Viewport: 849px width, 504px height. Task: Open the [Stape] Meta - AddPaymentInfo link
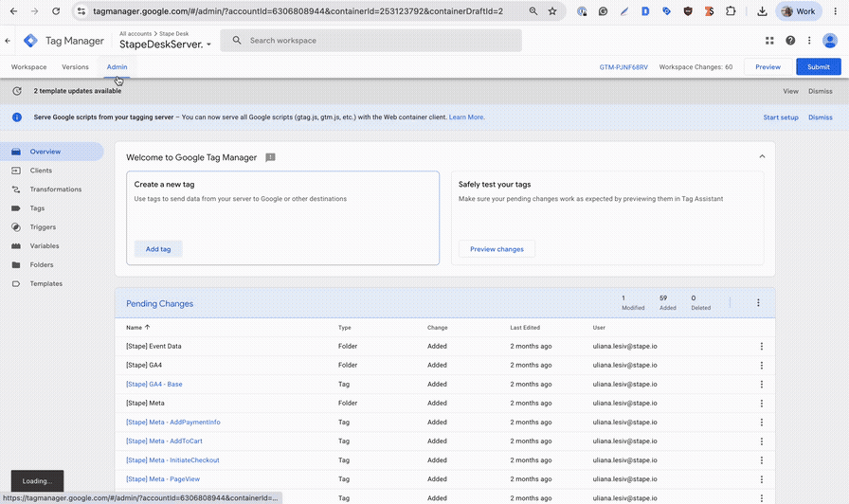coord(173,423)
